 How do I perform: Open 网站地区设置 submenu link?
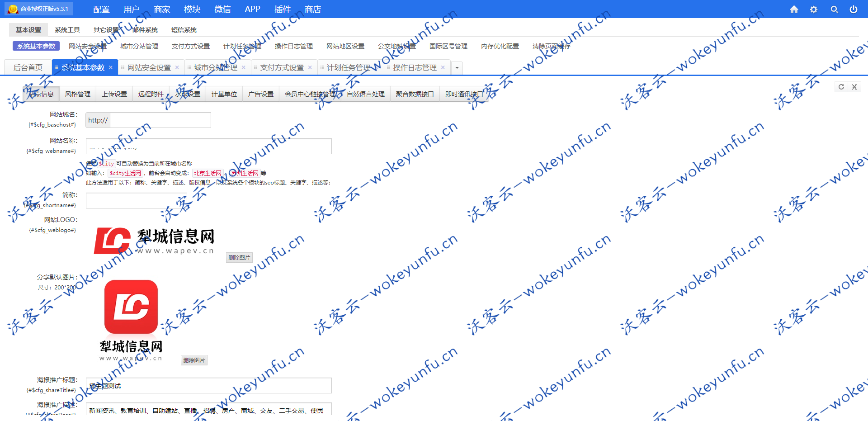[345, 46]
